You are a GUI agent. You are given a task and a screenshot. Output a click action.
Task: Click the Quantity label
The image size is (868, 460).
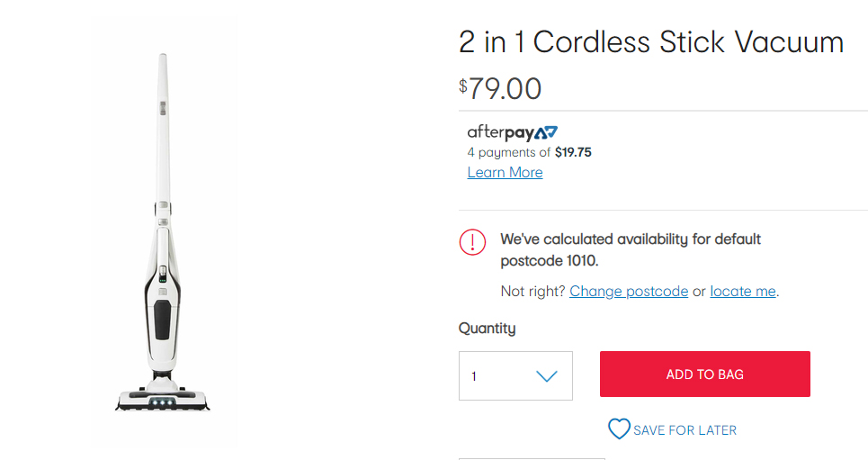pyautogui.click(x=488, y=328)
